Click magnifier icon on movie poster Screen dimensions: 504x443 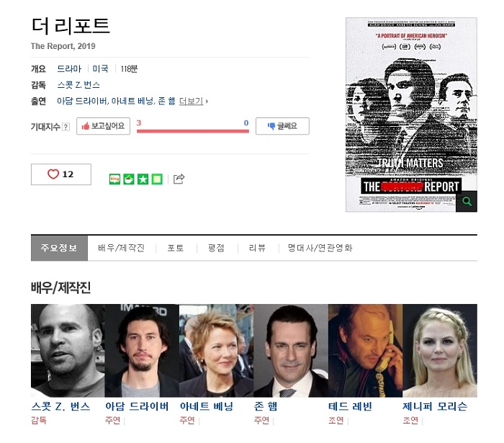(467, 202)
